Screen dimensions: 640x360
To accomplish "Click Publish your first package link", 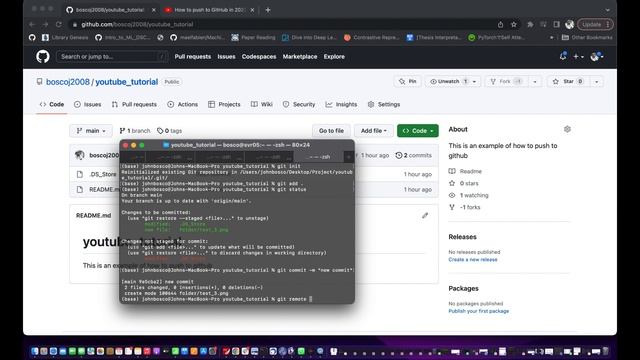I will coord(478,311).
